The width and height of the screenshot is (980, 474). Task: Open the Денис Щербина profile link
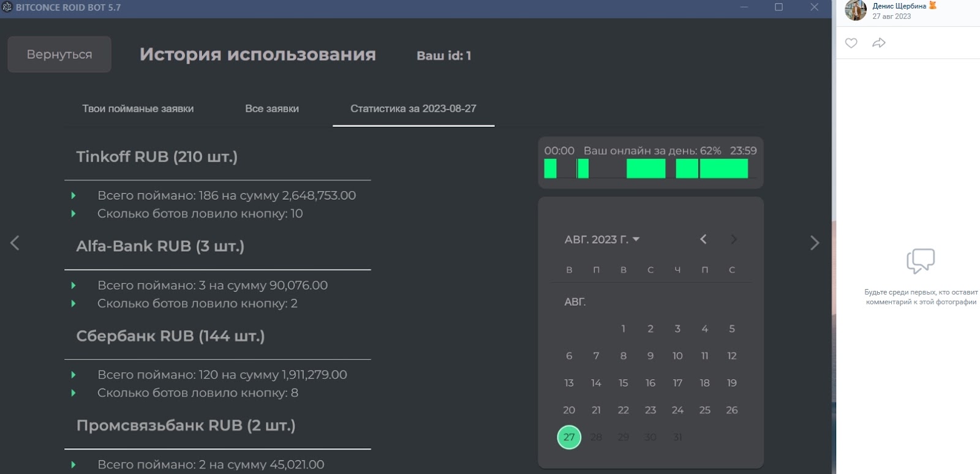point(899,6)
